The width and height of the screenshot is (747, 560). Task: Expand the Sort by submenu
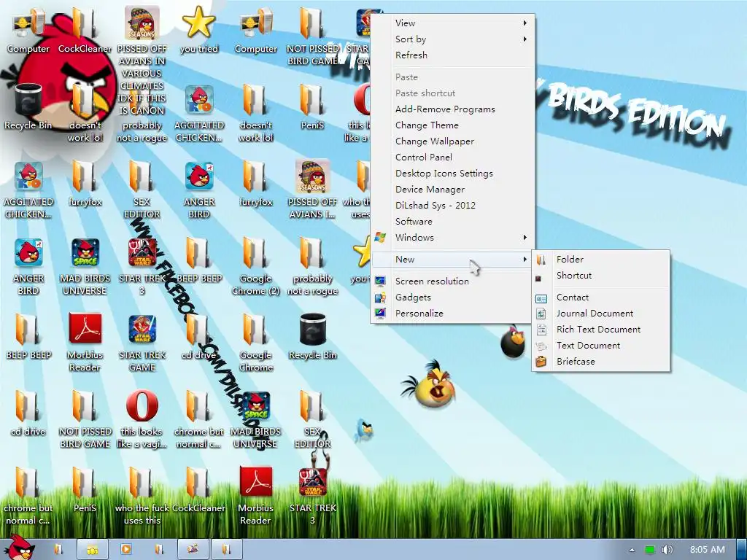[452, 39]
